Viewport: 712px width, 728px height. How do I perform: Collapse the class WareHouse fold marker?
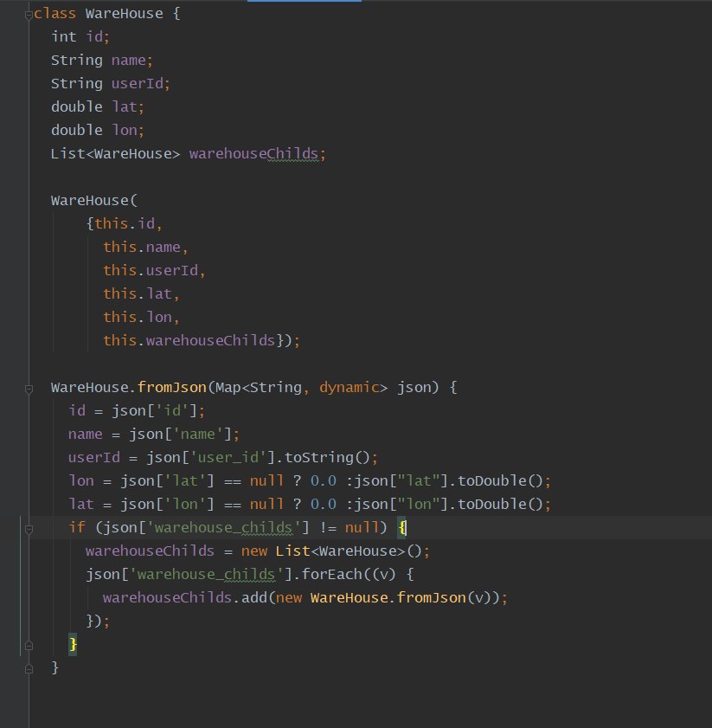(29, 16)
